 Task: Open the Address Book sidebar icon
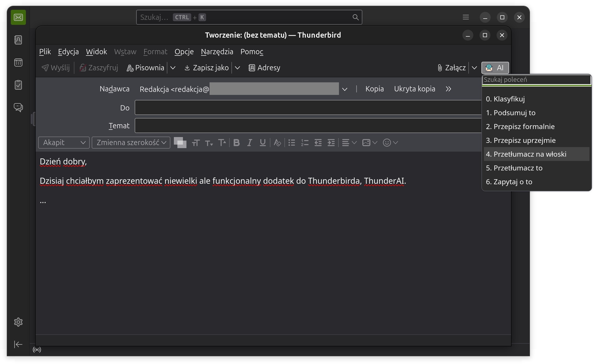pos(18,40)
